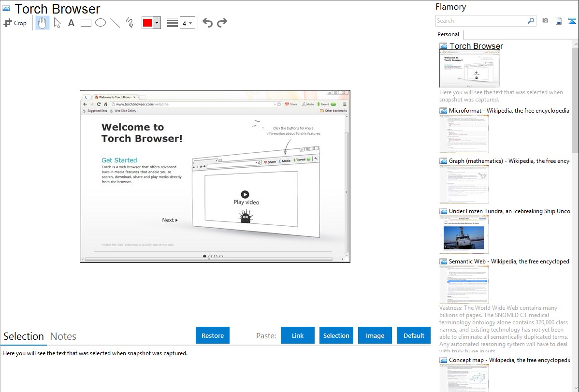The image size is (579, 392).
Task: Switch to the Notes tab
Action: tap(63, 336)
